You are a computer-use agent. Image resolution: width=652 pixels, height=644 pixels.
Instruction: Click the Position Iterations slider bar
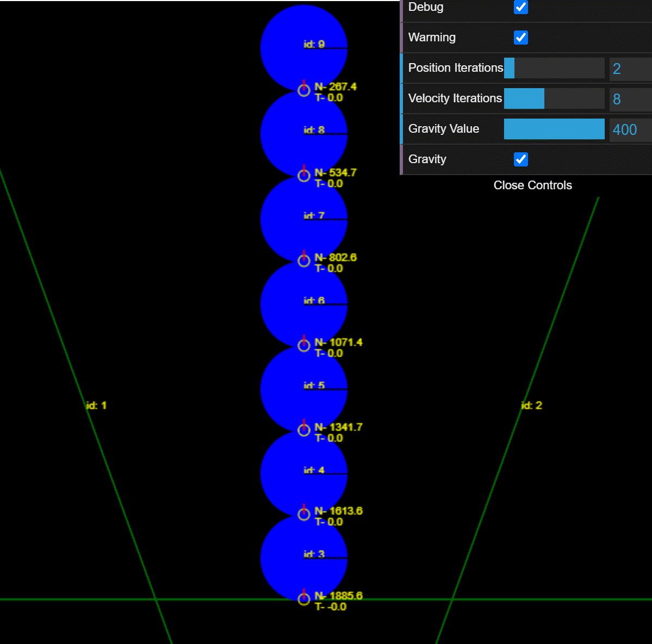click(x=554, y=68)
